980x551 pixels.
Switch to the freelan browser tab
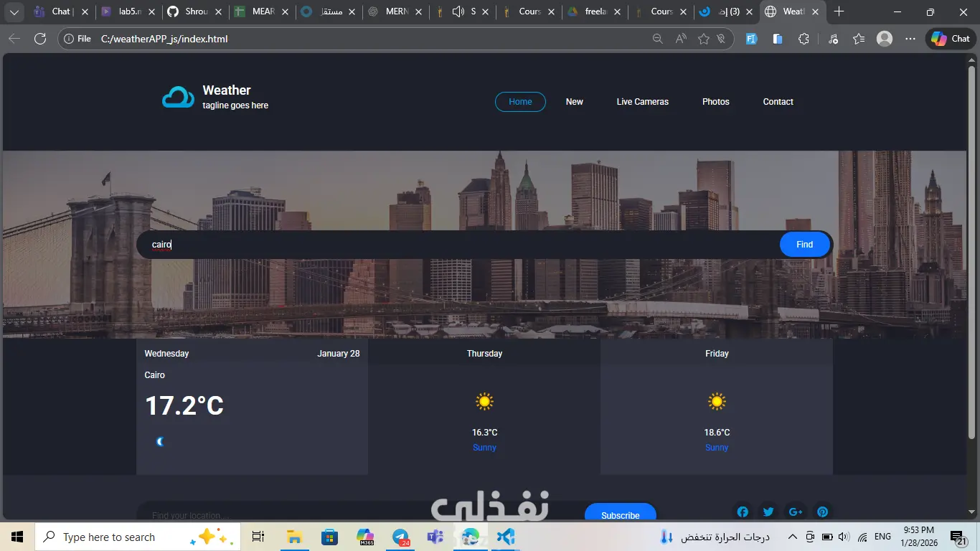coord(595,11)
